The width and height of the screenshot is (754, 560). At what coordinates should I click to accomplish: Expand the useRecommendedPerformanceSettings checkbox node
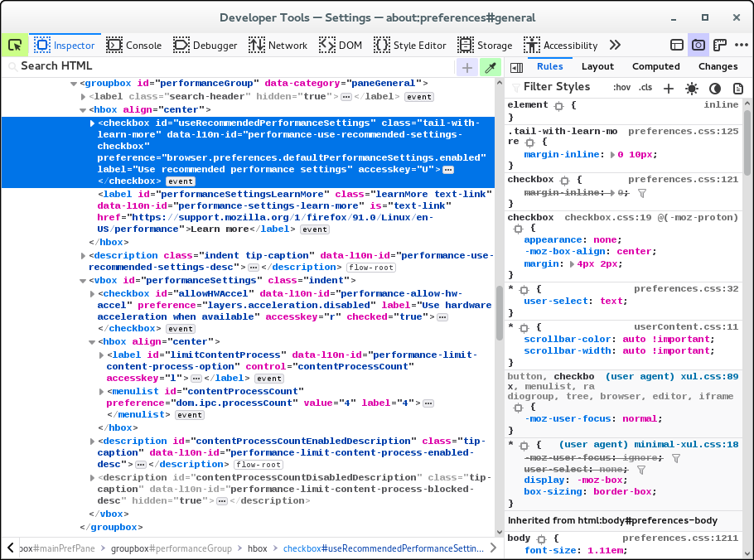tap(92, 123)
